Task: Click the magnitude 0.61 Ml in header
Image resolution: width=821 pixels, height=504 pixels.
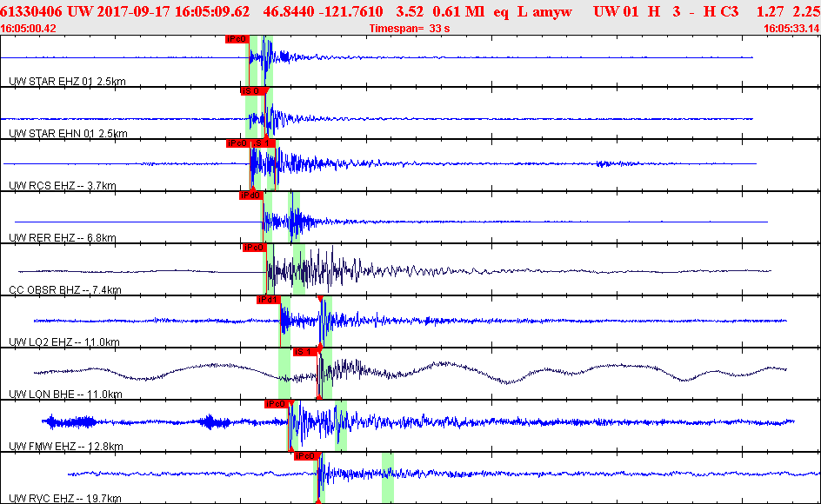Action: pyautogui.click(x=458, y=11)
